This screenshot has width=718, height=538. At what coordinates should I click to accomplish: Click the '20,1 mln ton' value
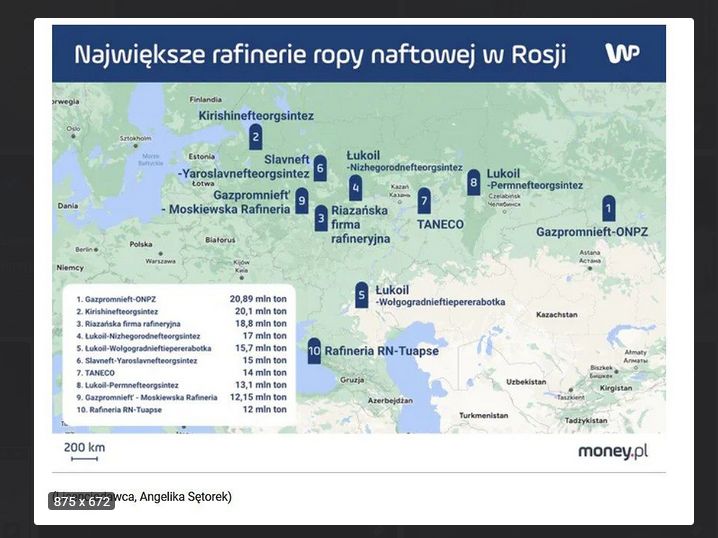[x=261, y=311]
